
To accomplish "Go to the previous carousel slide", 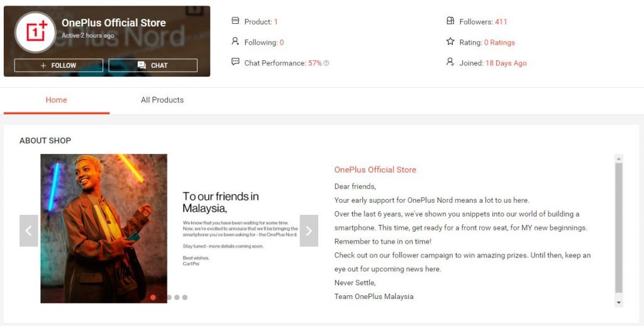I will 29,231.
